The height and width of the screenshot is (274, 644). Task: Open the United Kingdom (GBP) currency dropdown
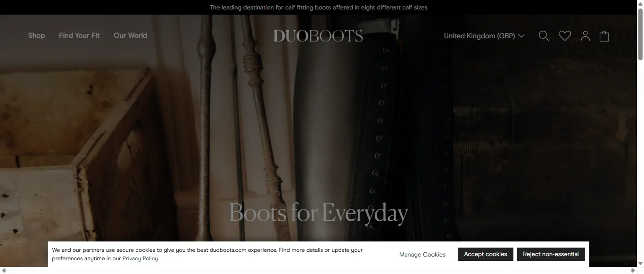click(484, 35)
